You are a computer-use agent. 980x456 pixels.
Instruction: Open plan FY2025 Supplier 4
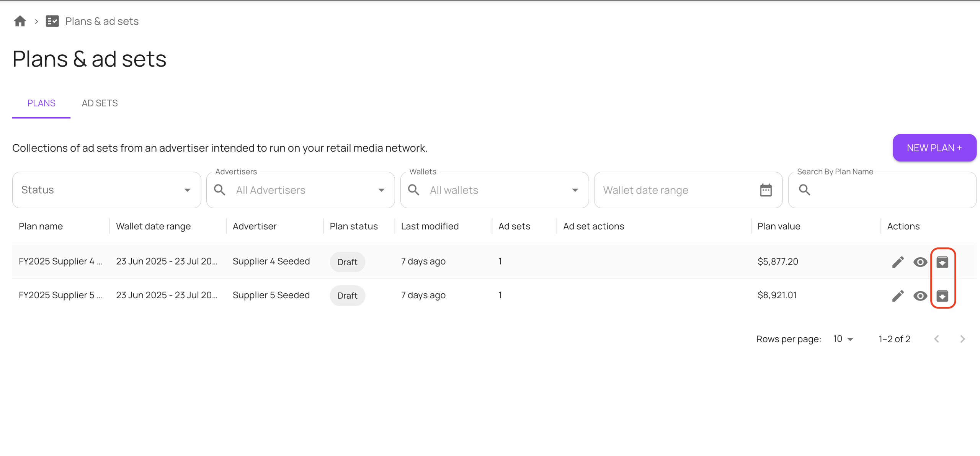pyautogui.click(x=60, y=261)
